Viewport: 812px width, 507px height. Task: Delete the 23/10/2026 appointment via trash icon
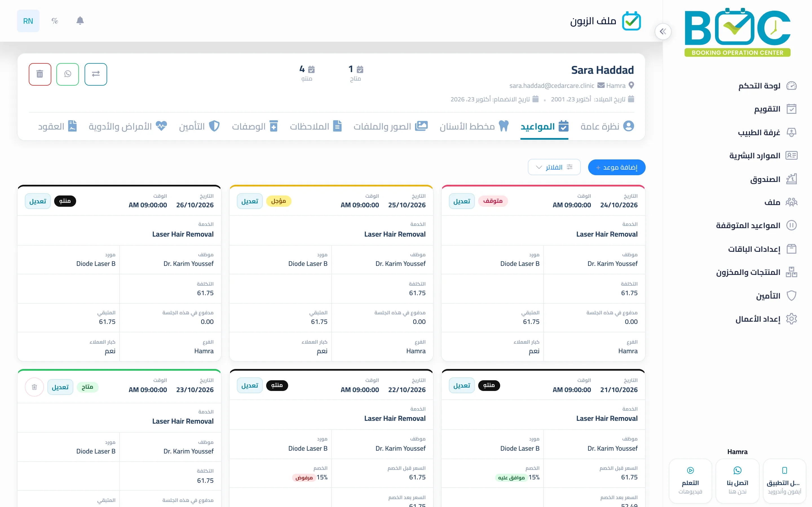point(34,387)
